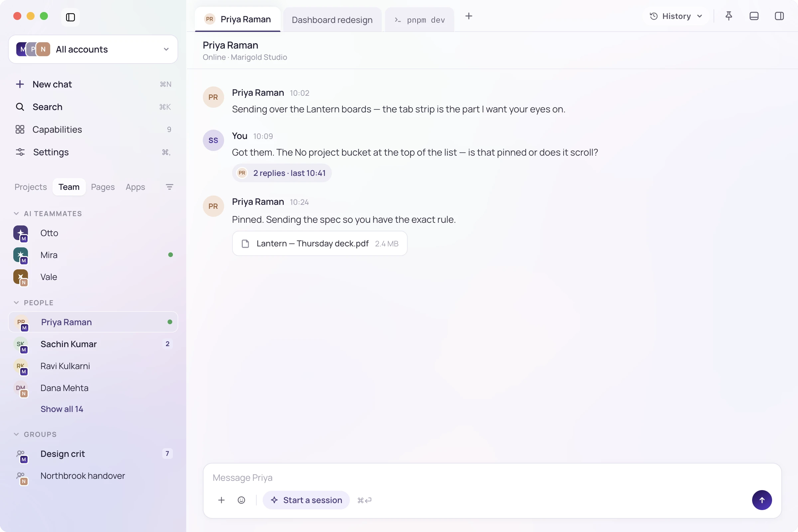The height and width of the screenshot is (532, 798).
Task: Toggle the right sidebar panel icon
Action: pyautogui.click(x=779, y=16)
